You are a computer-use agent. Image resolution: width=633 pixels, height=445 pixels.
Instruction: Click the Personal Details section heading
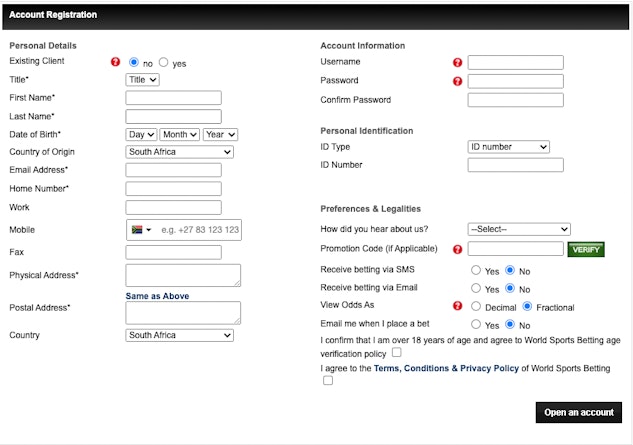click(x=43, y=46)
